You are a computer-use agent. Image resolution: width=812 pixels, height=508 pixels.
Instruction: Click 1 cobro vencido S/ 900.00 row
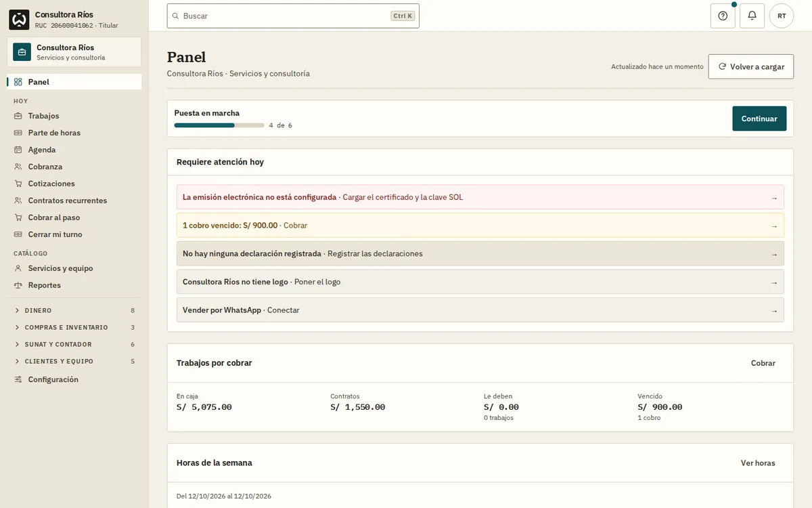(480, 226)
